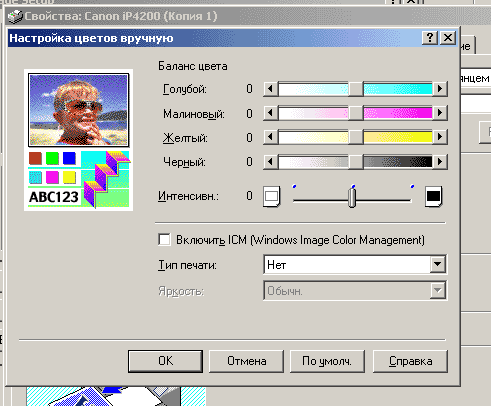This screenshot has width=491, height=406.
Task: Click the cyan sample square in preview
Action: tap(35, 177)
